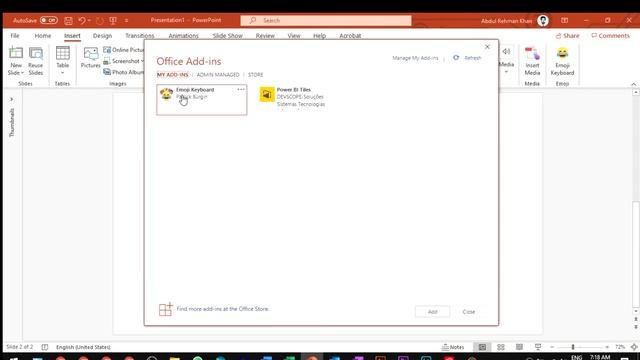Click Online Pictures in Images group
The width and height of the screenshot is (640, 360).
(124, 50)
